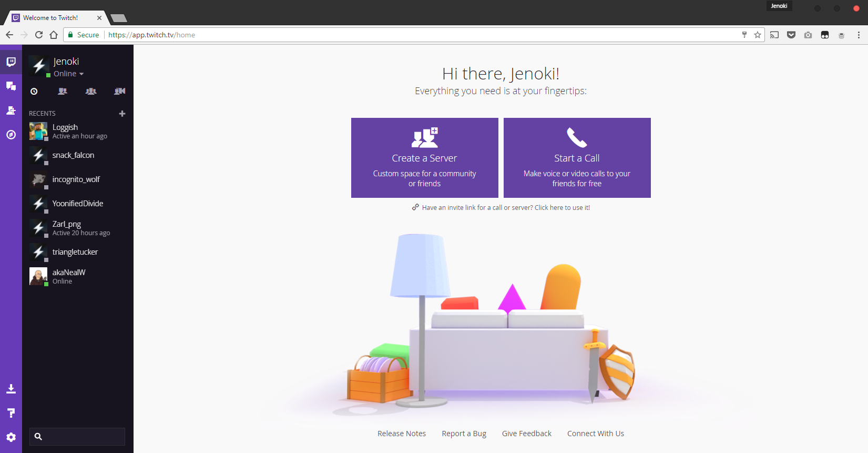868x453 pixels.
Task: Open conversation with Loggish
Action: click(78, 131)
